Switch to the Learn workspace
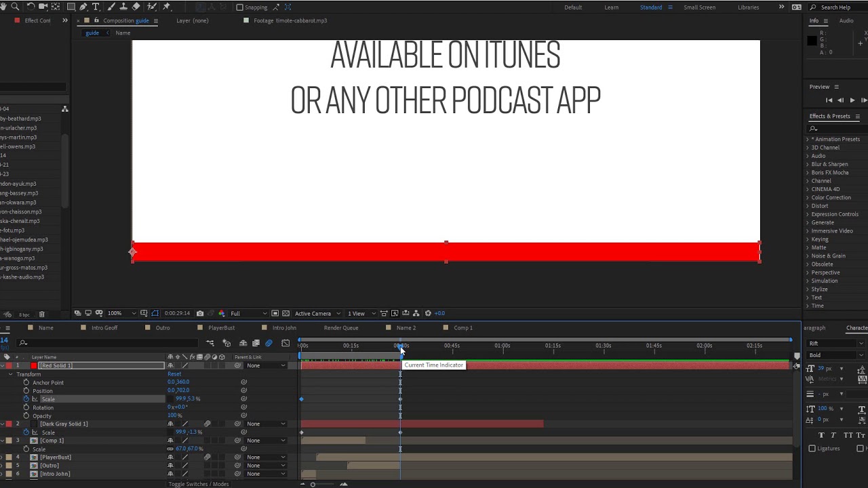 pyautogui.click(x=612, y=7)
